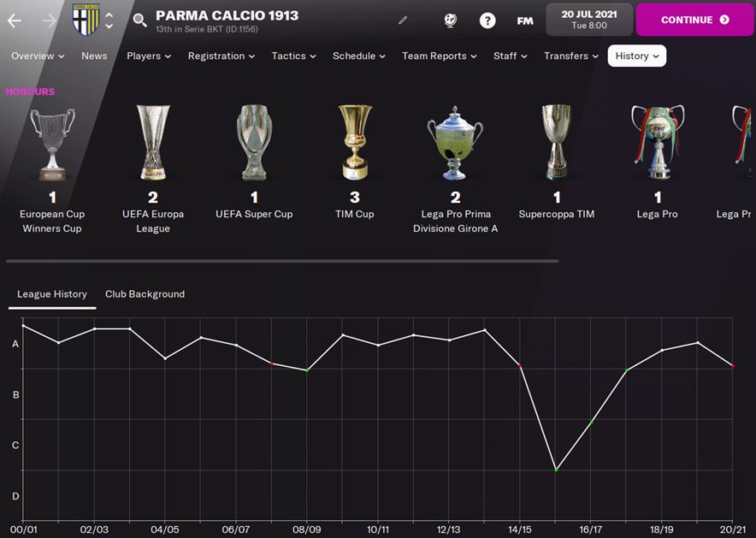Open the FM menu icon
This screenshot has width=756, height=538.
(525, 21)
